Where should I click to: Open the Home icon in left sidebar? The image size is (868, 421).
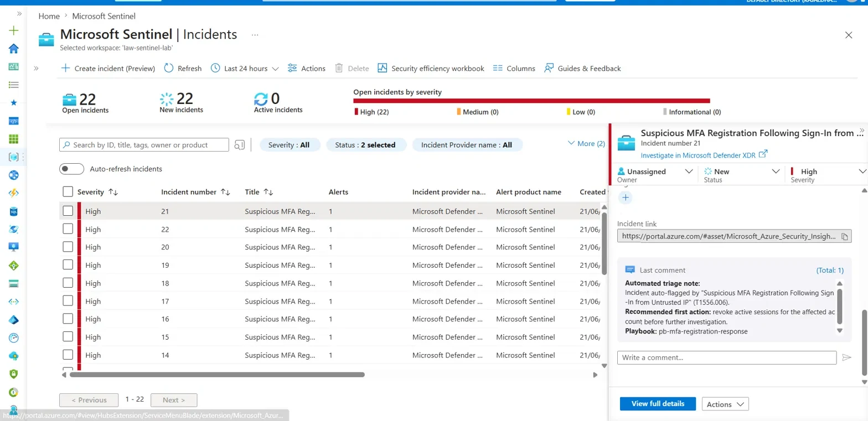click(14, 49)
